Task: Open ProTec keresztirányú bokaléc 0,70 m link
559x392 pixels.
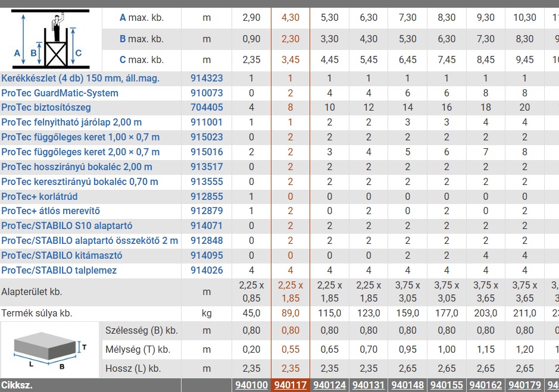Action: 80,182
